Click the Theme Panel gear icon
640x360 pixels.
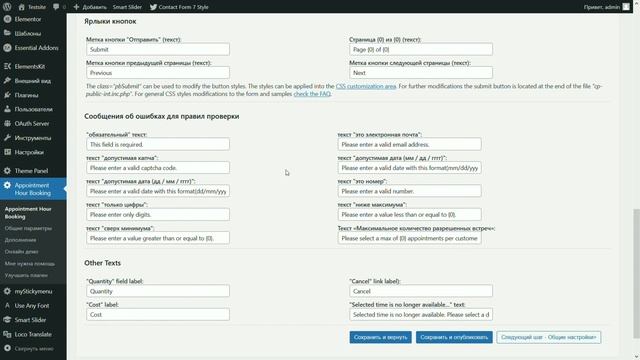point(7,171)
